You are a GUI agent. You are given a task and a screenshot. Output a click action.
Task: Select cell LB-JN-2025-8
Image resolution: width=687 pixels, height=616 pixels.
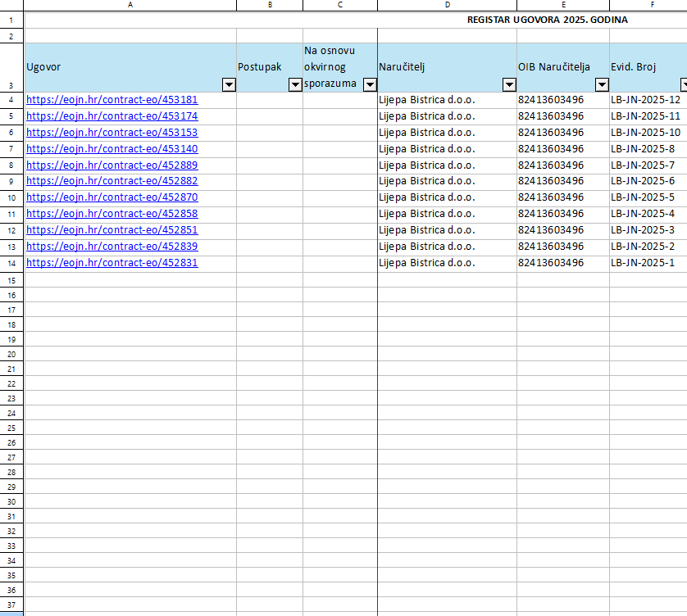pyautogui.click(x=648, y=149)
